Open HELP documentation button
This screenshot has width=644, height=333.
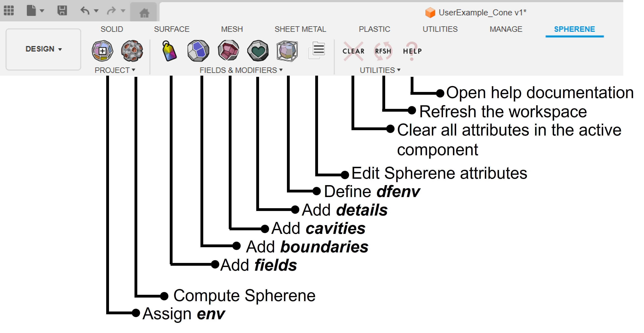coord(412,51)
